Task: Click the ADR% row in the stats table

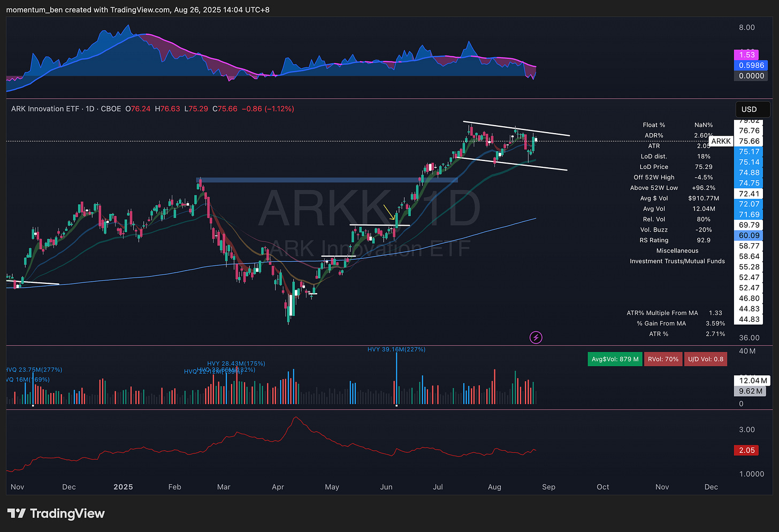Action: click(x=679, y=135)
